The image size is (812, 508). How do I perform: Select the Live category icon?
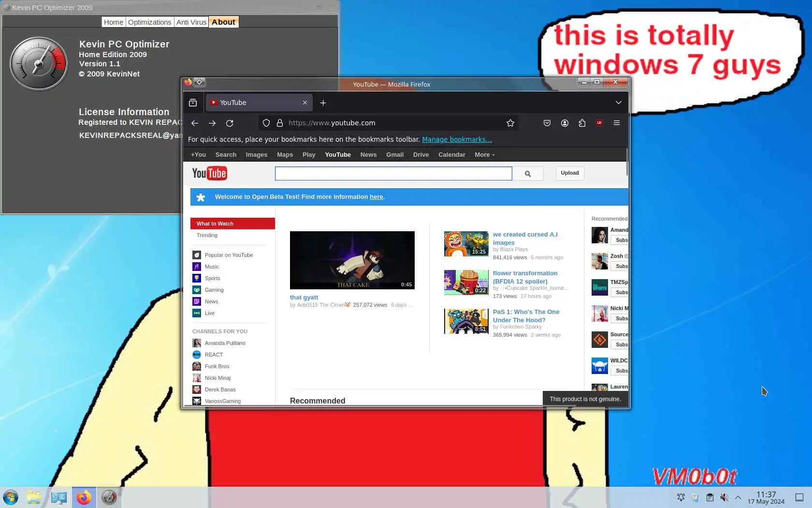[197, 313]
